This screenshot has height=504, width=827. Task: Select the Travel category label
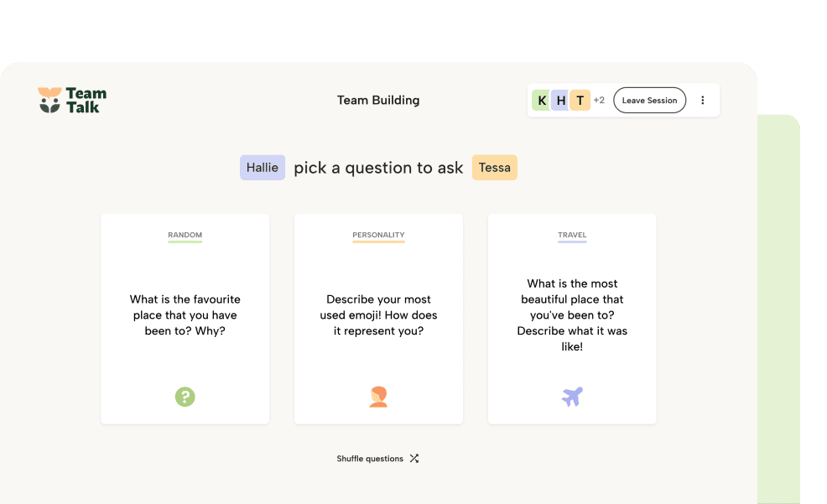tap(572, 236)
